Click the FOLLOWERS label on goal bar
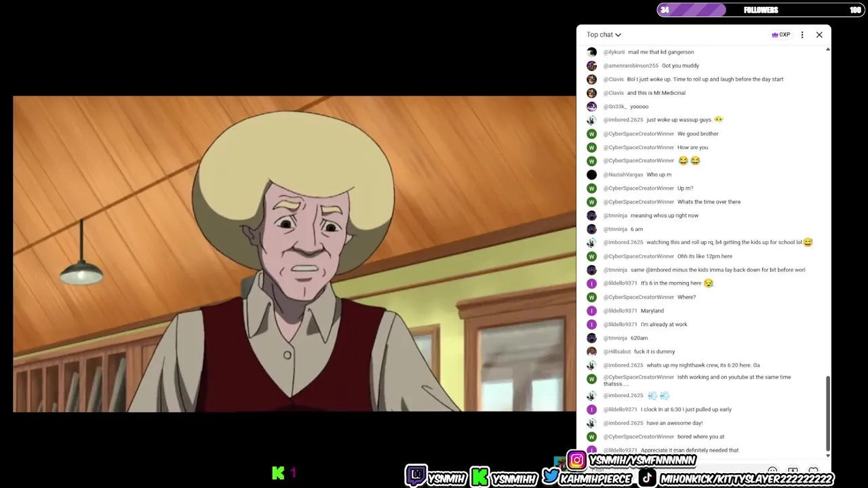This screenshot has height=488, width=868. click(x=761, y=10)
